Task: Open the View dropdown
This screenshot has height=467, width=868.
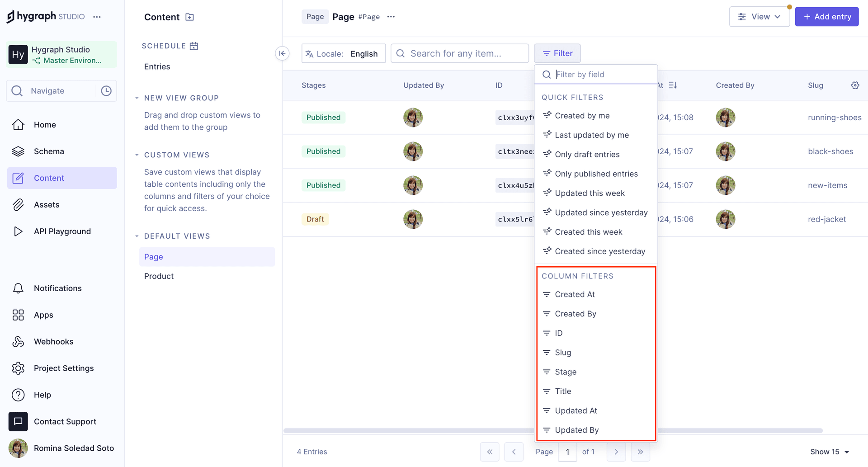Action: pyautogui.click(x=759, y=17)
